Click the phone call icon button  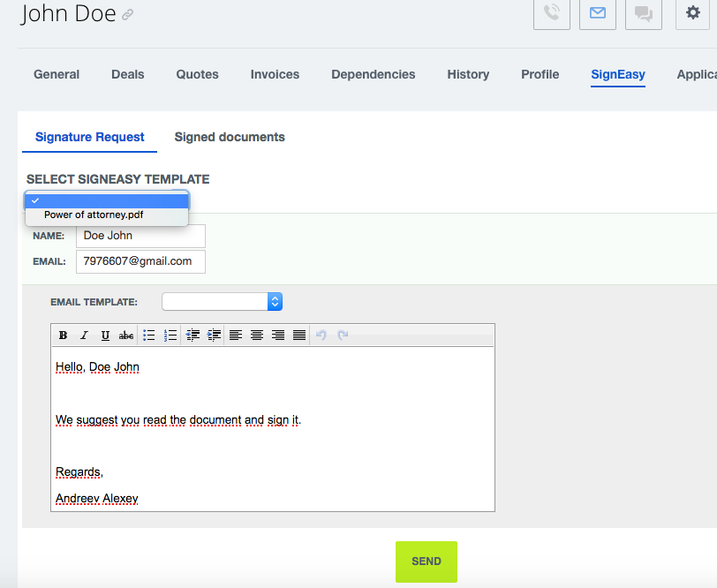coord(552,13)
